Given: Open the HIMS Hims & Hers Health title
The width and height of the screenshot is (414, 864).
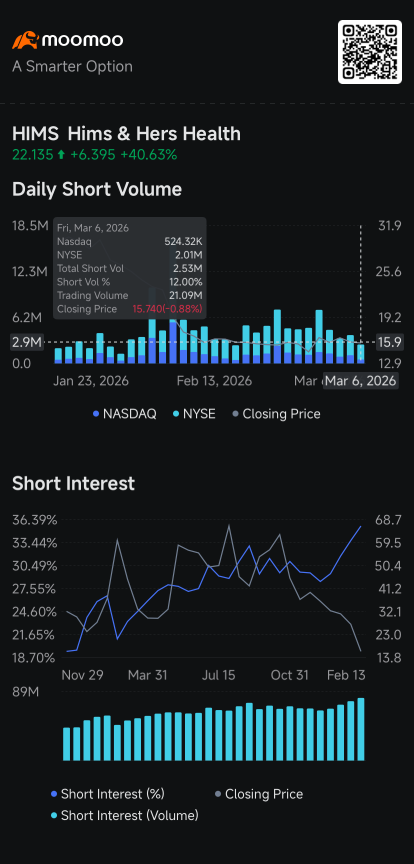Looking at the screenshot, I should click(x=126, y=134).
